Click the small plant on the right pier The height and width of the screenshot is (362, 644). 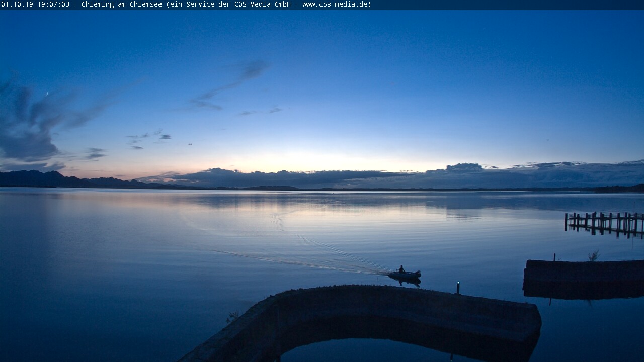coord(594,256)
